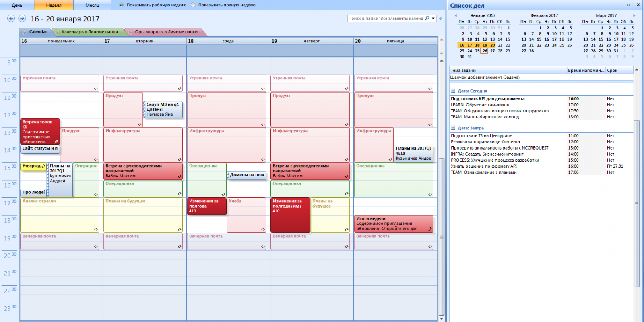Click arrow icon on Орг. вопросы tab

pyautogui.click(x=130, y=32)
